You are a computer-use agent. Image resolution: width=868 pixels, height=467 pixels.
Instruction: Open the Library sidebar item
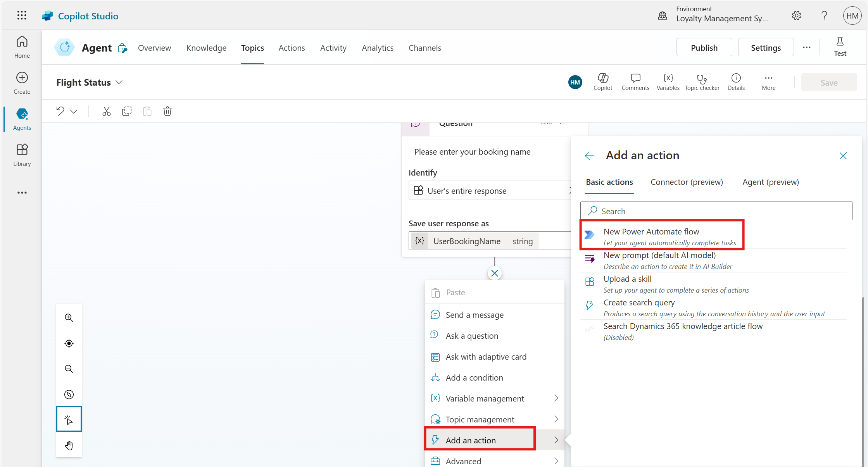[22, 155]
